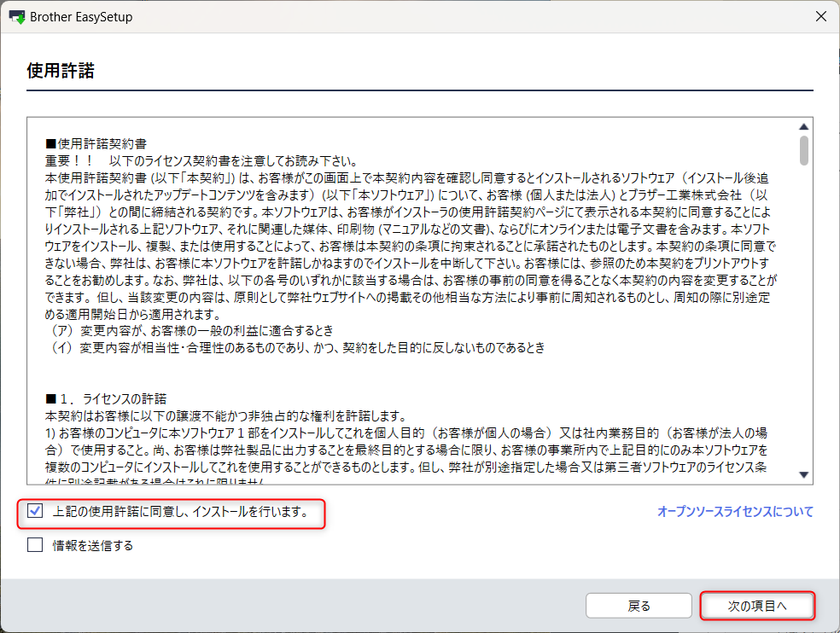Screen dimensions: 840x633
Task: Enable the 情報を送信する checkbox
Action: pos(35,545)
